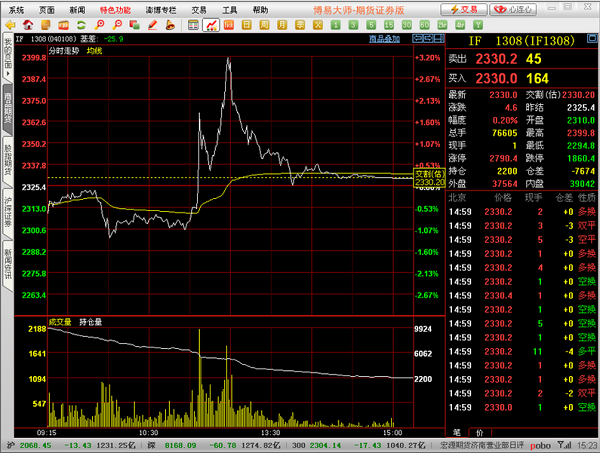Click the 交易 trade button
The width and height of the screenshot is (600, 453).
click(464, 10)
